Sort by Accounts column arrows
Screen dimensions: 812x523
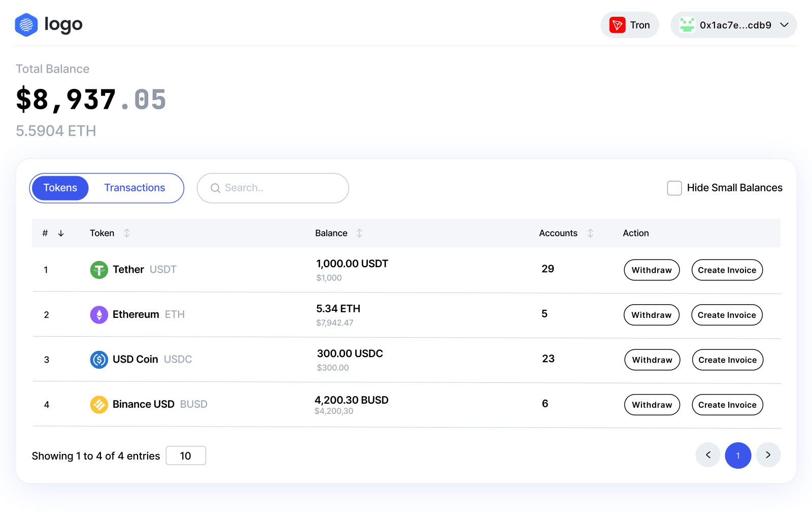(590, 233)
